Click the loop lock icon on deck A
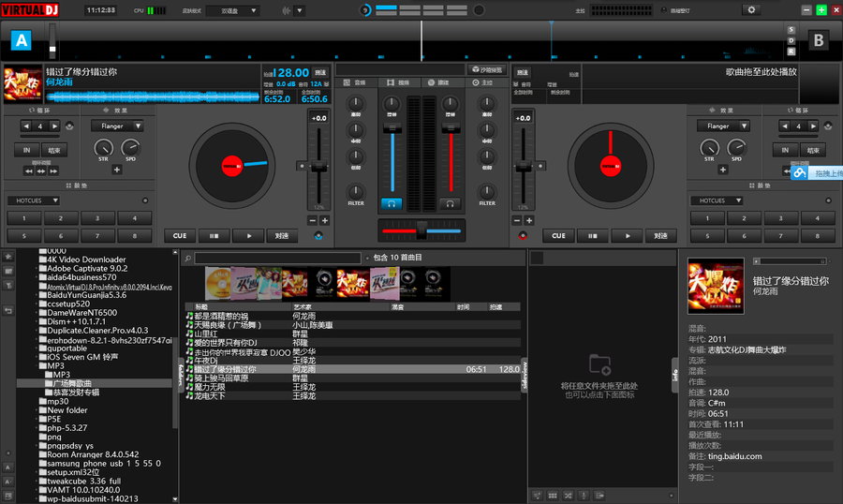 pos(69,126)
